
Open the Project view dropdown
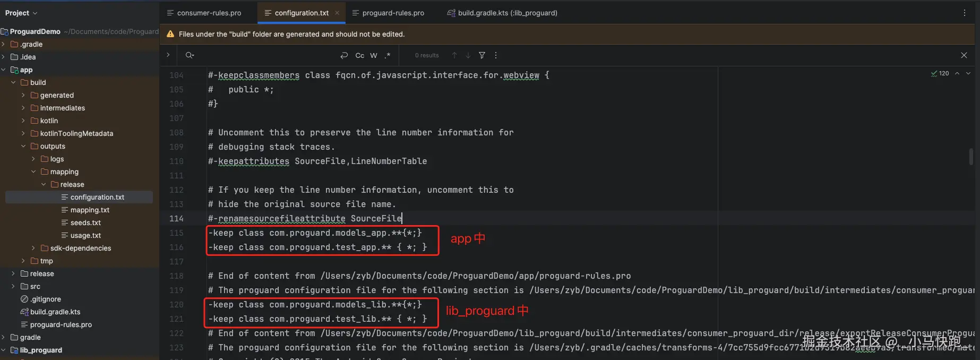tap(21, 13)
